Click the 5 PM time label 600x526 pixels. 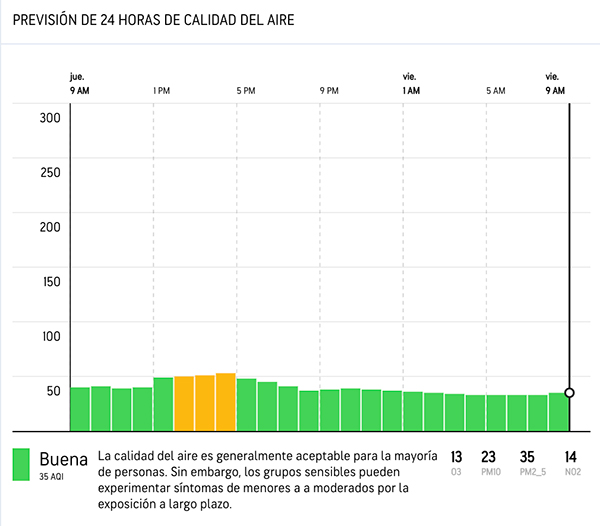(x=245, y=91)
